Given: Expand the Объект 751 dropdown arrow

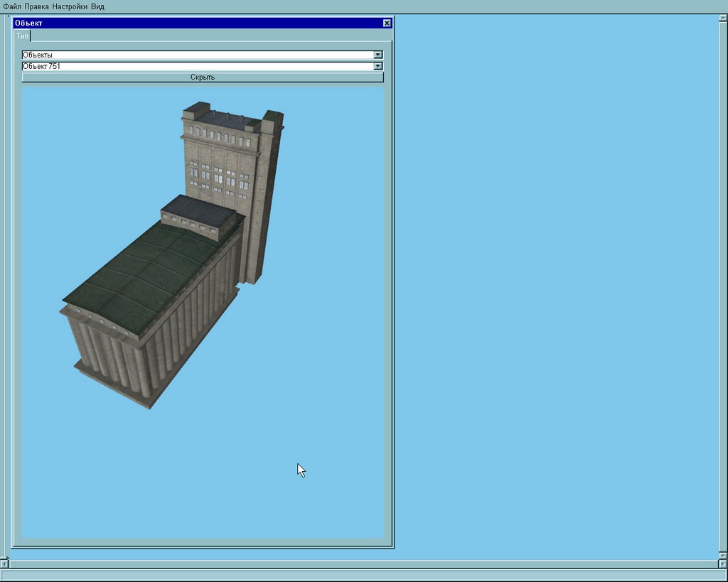Looking at the screenshot, I should 378,66.
